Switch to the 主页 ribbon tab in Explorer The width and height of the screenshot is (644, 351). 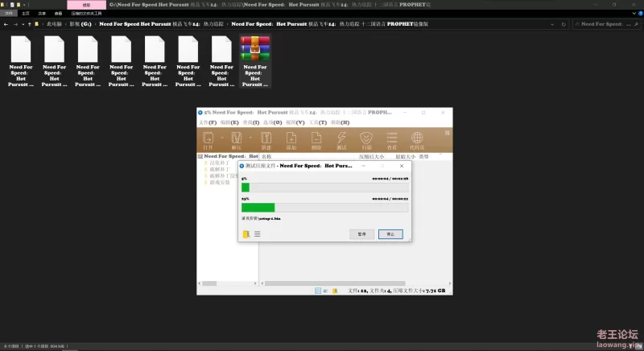click(26, 14)
